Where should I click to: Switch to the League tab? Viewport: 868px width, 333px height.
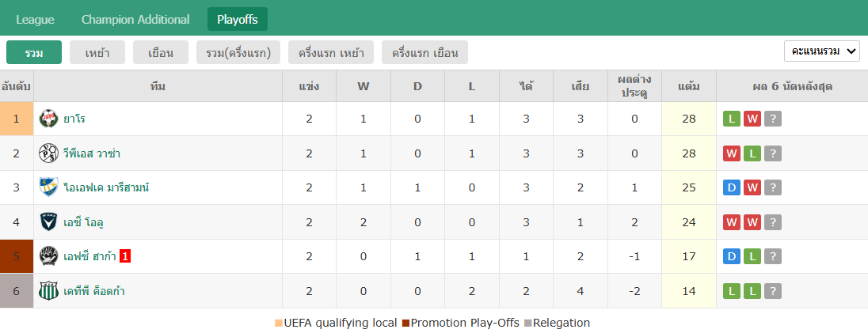click(x=36, y=19)
